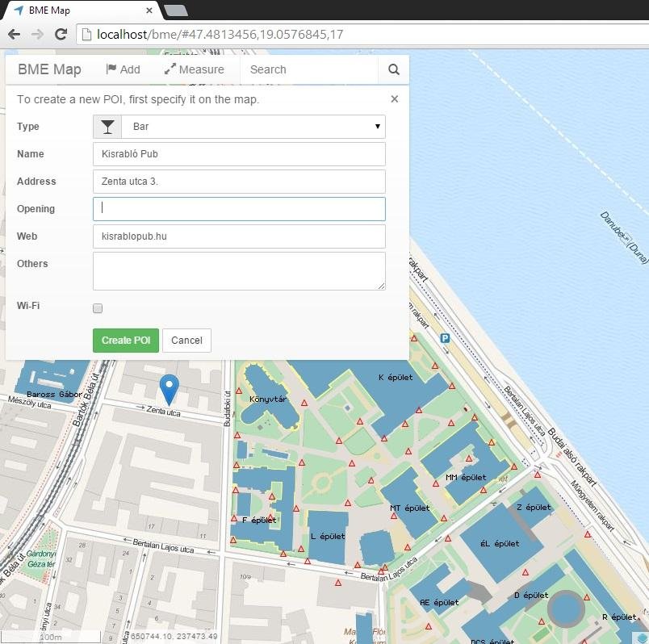Click the Könyvtár label on map
Screen dimensions: 649x644
coord(268,399)
